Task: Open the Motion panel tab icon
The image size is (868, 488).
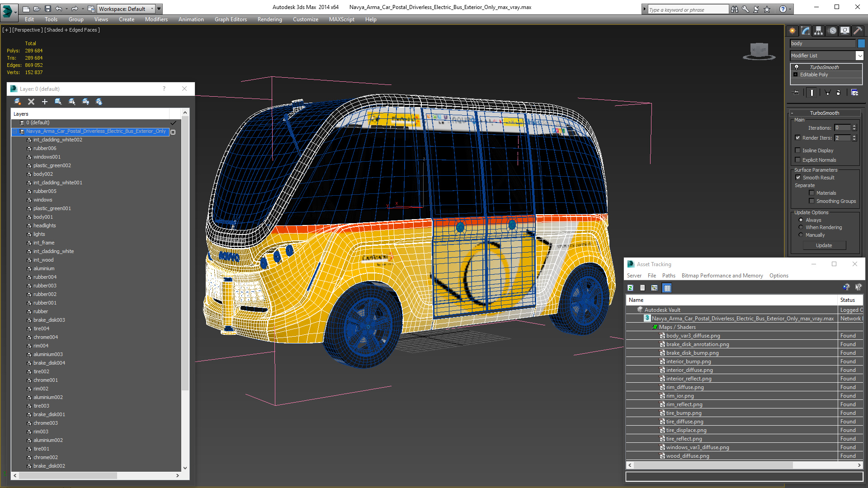Action: [832, 31]
